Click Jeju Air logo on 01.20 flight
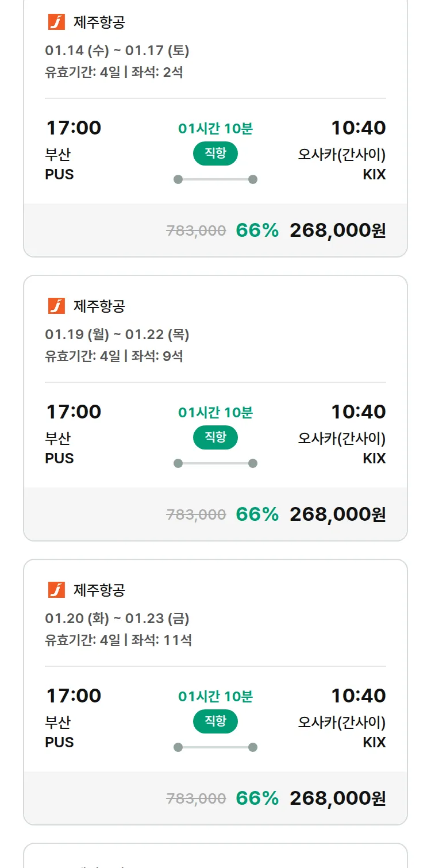The width and height of the screenshot is (431, 868). coord(56,590)
